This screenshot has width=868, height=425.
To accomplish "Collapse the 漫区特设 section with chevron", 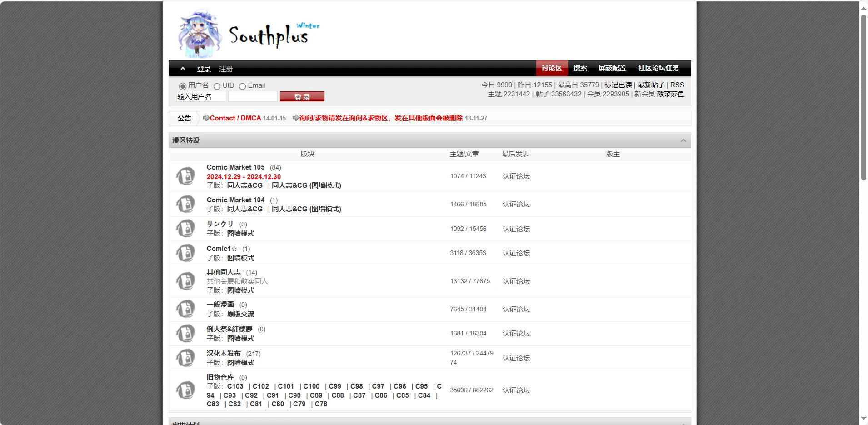I will [x=683, y=140].
